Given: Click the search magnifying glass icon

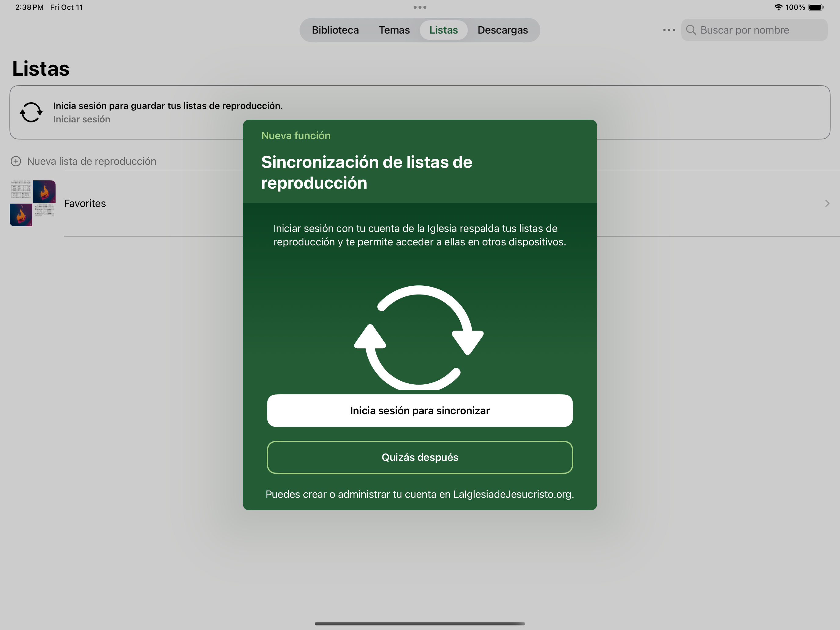Looking at the screenshot, I should (x=691, y=30).
